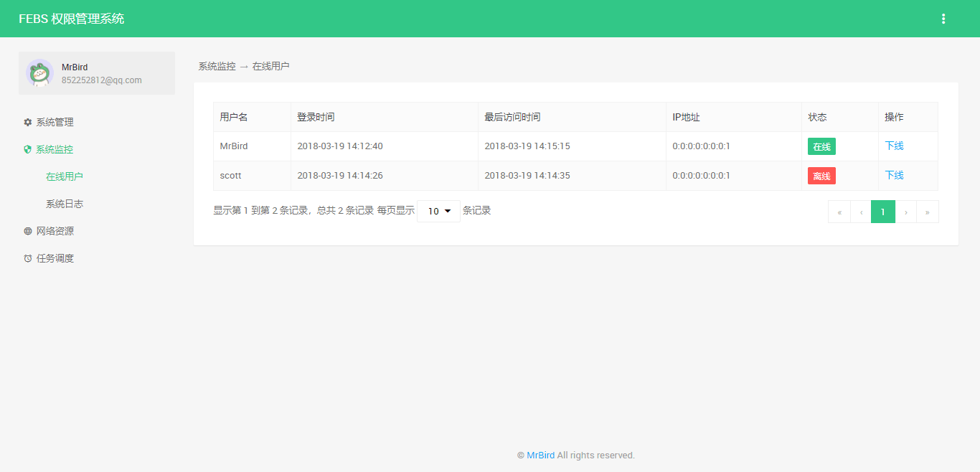Click the 852252812@qq.com email text
Image resolution: width=980 pixels, height=472 pixels.
coord(102,80)
